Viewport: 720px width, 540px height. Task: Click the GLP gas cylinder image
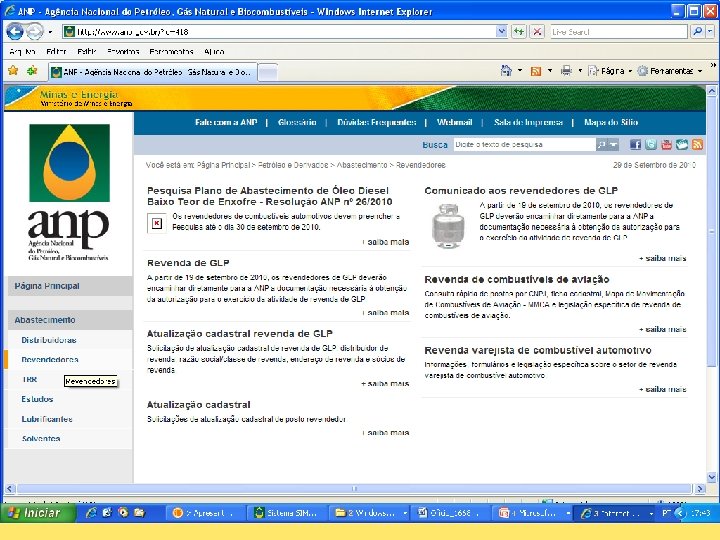(448, 225)
